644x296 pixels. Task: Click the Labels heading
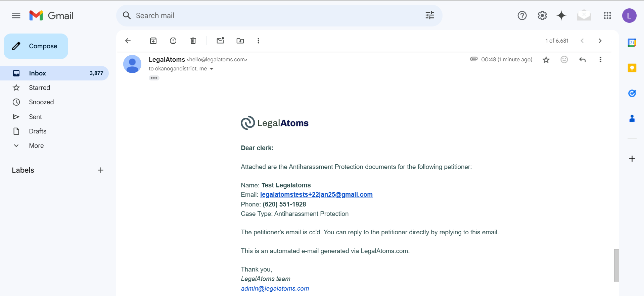coord(23,170)
